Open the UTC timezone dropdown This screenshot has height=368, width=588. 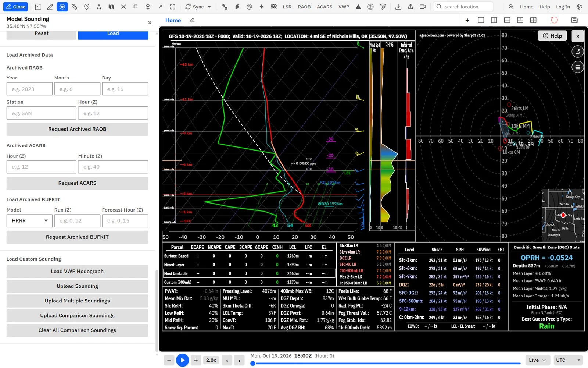[568, 360]
